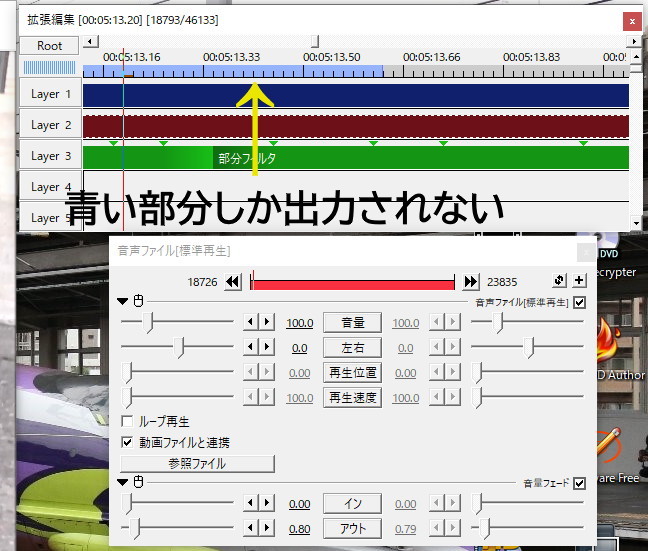Click the plus icon to add filter
648x551 pixels.
click(x=579, y=280)
